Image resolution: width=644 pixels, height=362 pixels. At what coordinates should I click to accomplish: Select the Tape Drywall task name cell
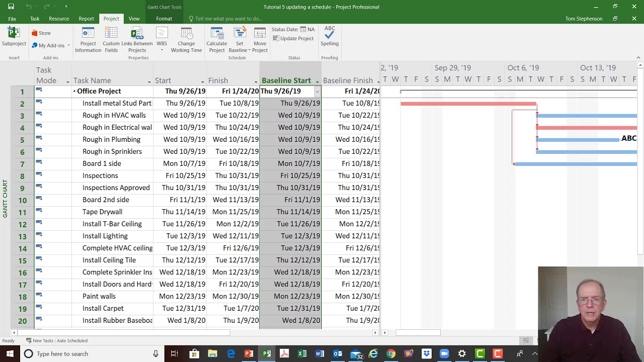[x=112, y=212]
